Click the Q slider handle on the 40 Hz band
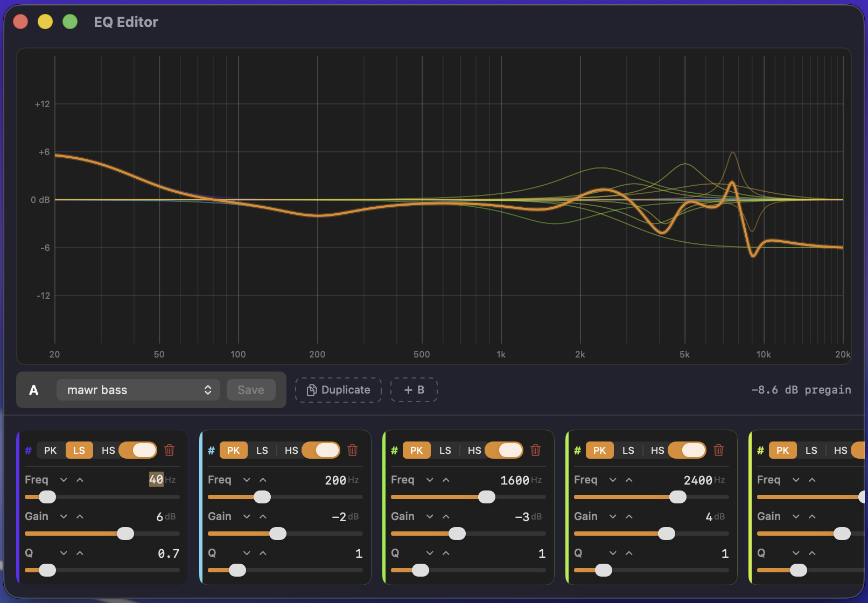This screenshot has height=603, width=868. coord(47,570)
